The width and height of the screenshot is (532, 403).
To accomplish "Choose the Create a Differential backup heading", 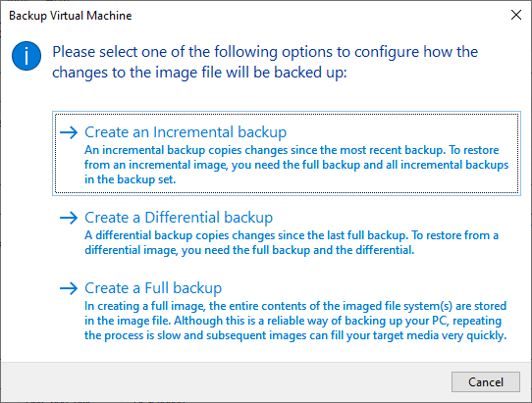I will tap(179, 218).
